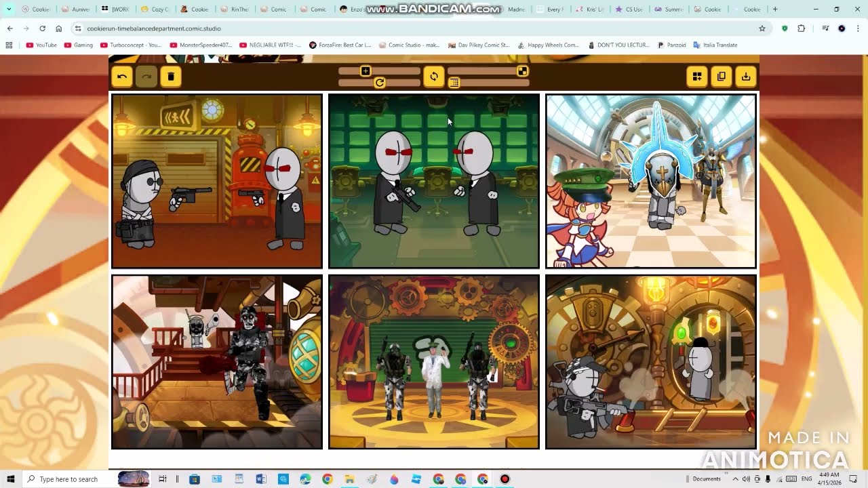Open the NEGLIABLE WTF bookmark
The height and width of the screenshot is (488, 868).
(x=271, y=45)
